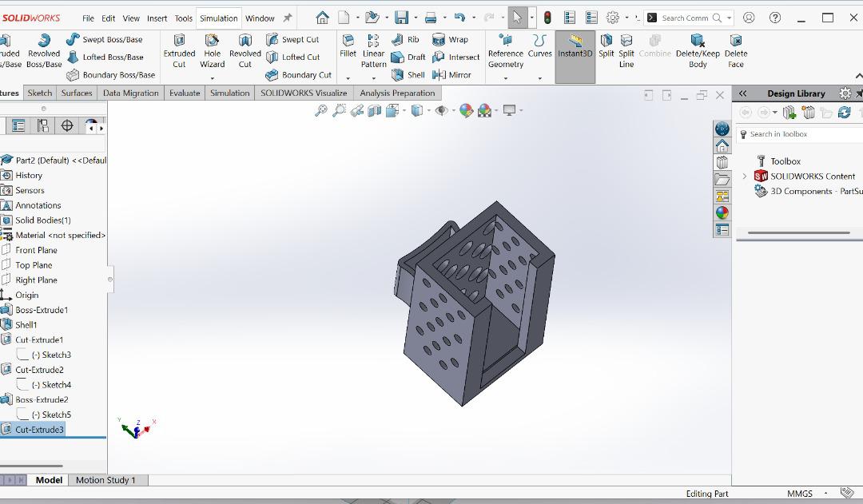The width and height of the screenshot is (863, 504).
Task: Select the Linear Pattern tool
Action: [374, 51]
